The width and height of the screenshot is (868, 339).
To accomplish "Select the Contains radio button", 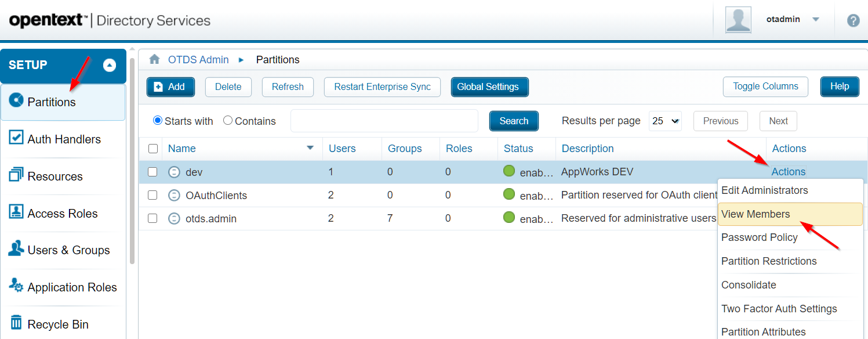I will pyautogui.click(x=228, y=121).
